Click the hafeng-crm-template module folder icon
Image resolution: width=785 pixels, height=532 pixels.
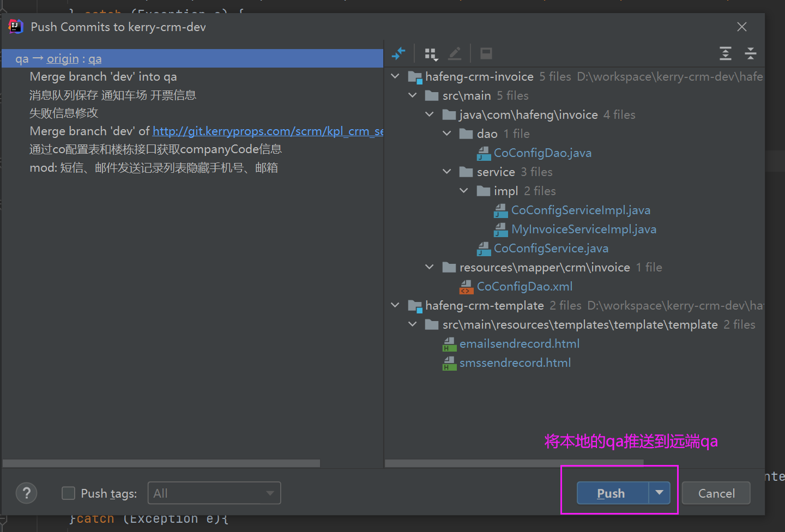415,306
